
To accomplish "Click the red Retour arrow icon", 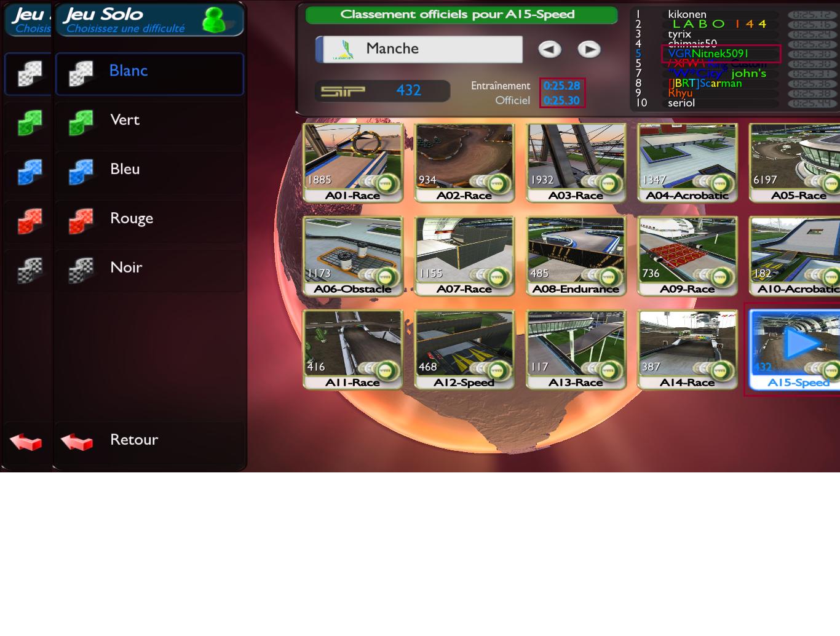I will (x=77, y=441).
